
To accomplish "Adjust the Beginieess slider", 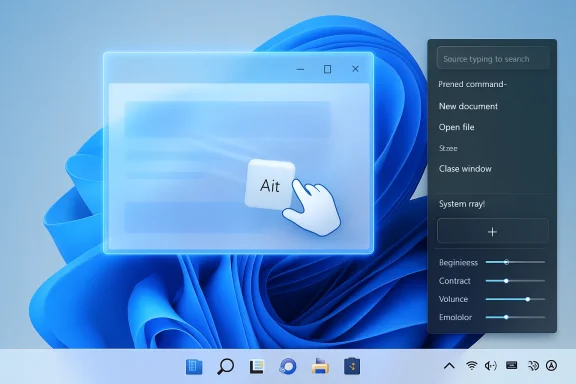I will click(x=515, y=262).
